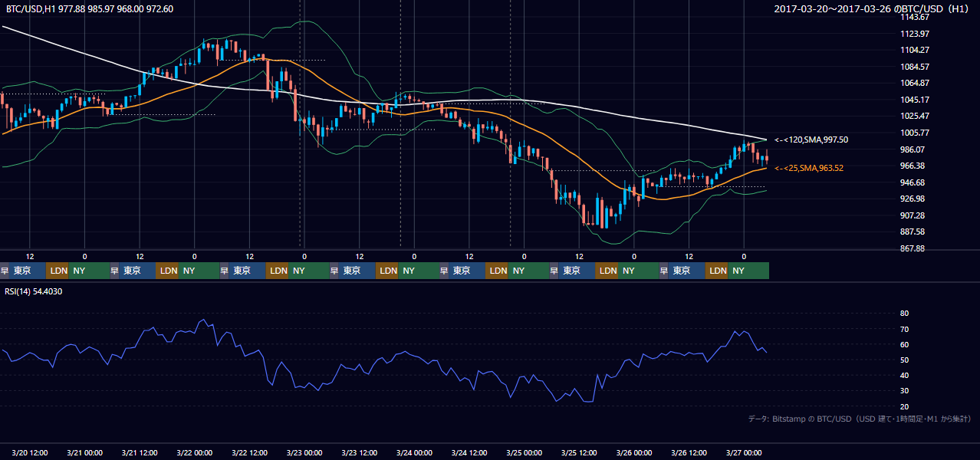
Task: Click RSI scale level 80
Action: (x=904, y=314)
